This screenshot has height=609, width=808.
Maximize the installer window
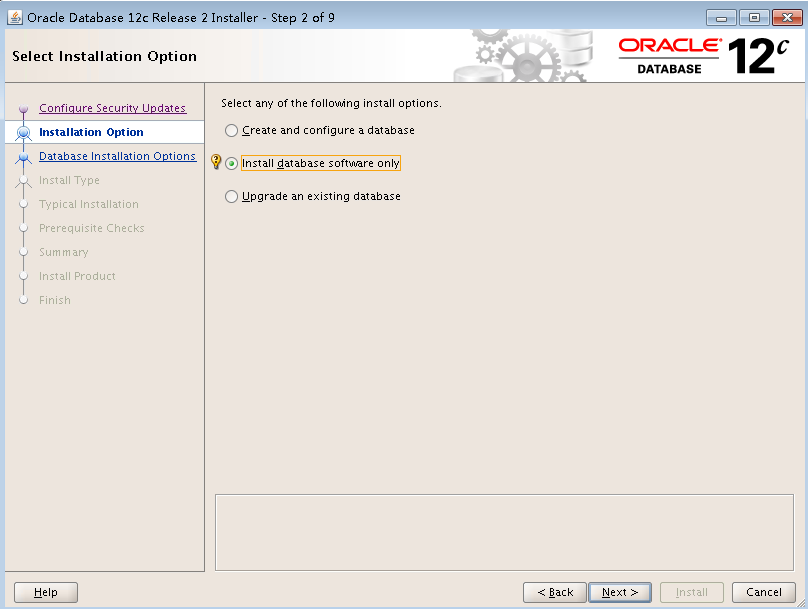(754, 18)
